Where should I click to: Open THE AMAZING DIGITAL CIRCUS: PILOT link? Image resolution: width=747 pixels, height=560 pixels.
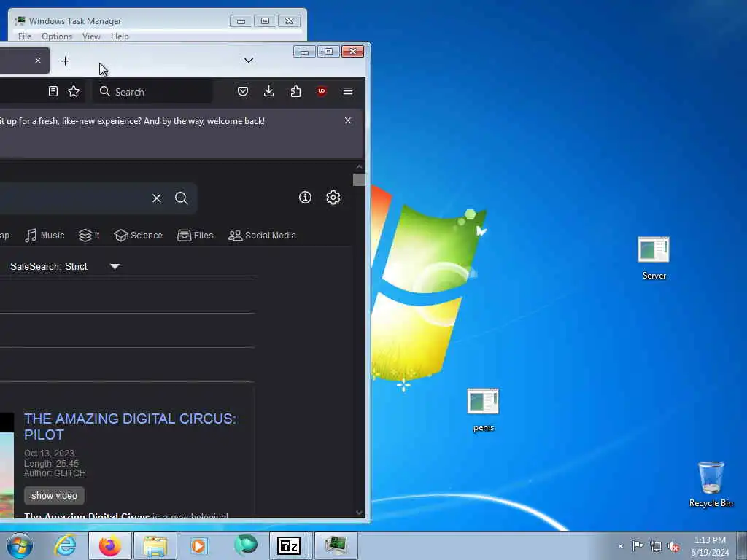pyautogui.click(x=130, y=427)
